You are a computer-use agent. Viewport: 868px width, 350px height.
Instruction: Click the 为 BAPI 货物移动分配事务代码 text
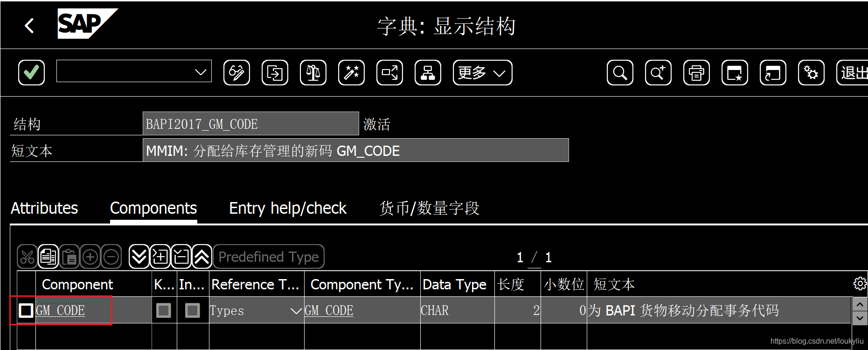coord(684,310)
